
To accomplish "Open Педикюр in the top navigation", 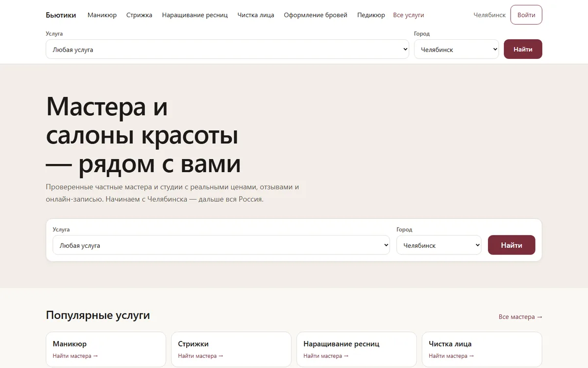I will click(x=371, y=15).
